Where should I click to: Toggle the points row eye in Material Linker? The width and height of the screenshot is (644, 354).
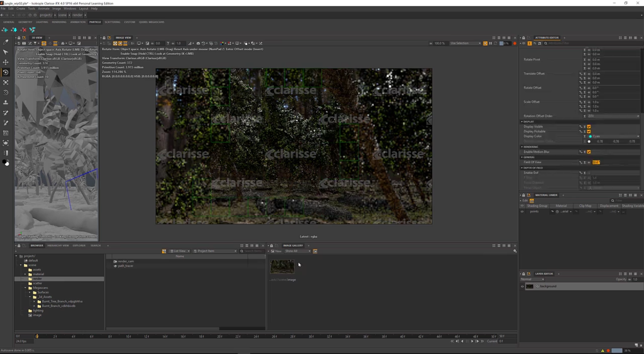(522, 211)
